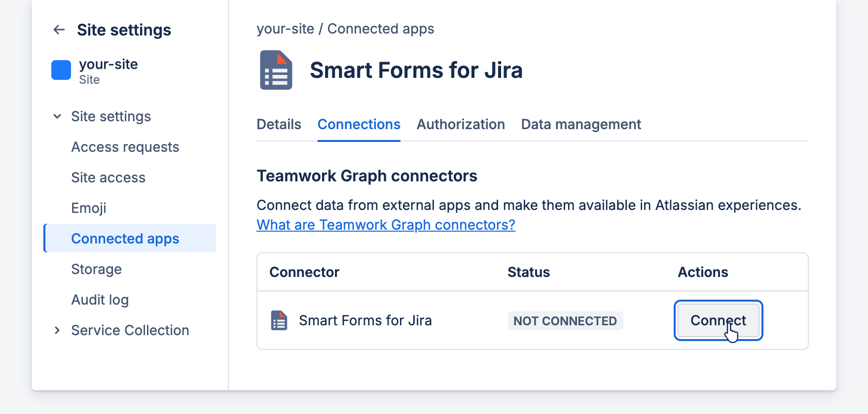
Task: Go to the Data management tab
Action: (581, 124)
